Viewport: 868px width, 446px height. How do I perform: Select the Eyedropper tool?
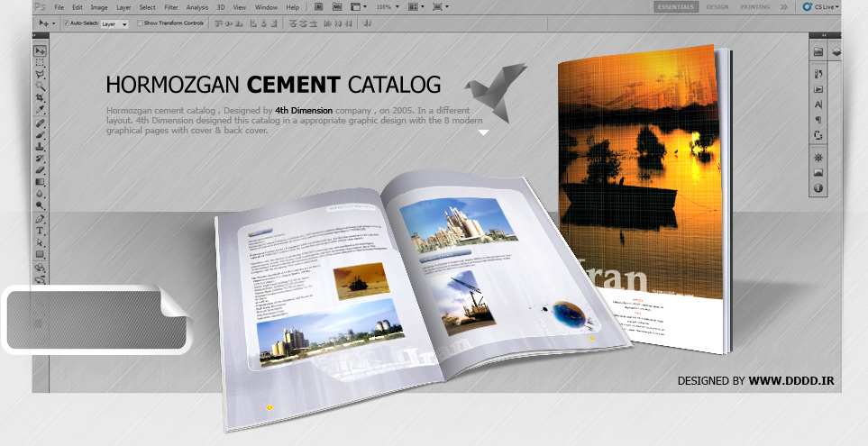(40, 110)
